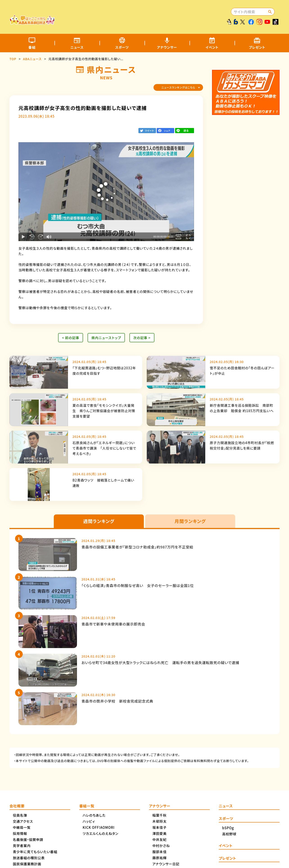Open rank 5 筒井小学校 article

pyautogui.click(x=117, y=701)
